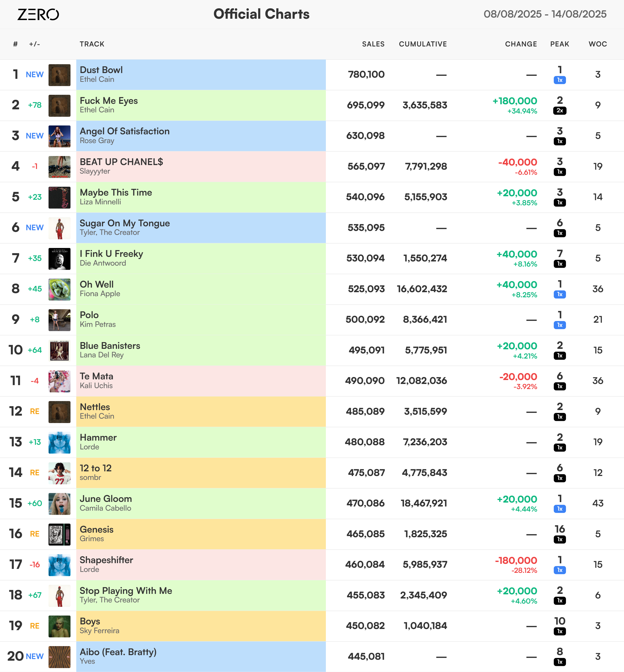Open the BEAT UP CHANEL$ track title
The image size is (624, 672).
[121, 162]
